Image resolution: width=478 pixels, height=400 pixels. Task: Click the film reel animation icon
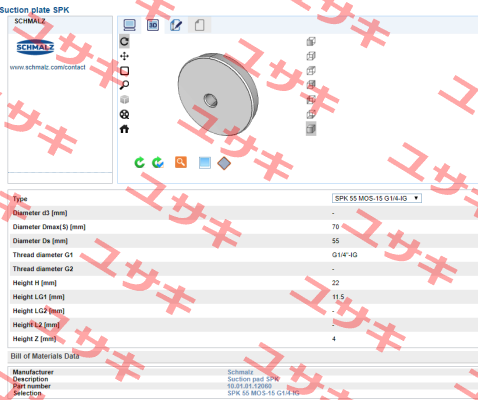coord(124,114)
